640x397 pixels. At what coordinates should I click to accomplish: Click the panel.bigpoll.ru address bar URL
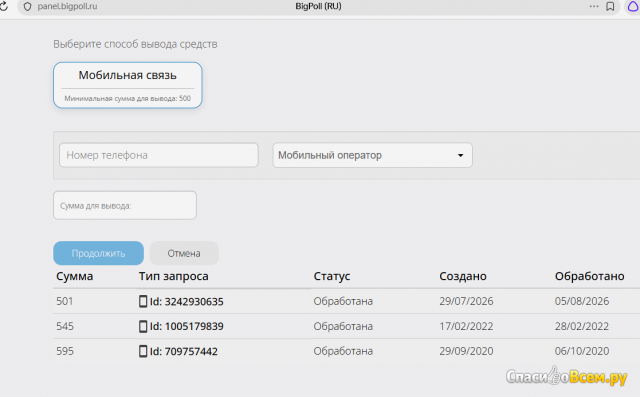[67, 7]
